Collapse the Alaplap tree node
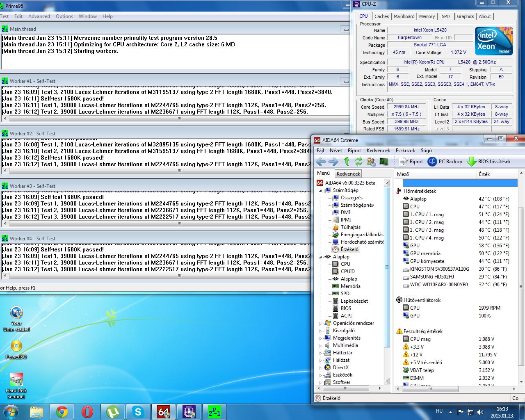 pos(321,257)
